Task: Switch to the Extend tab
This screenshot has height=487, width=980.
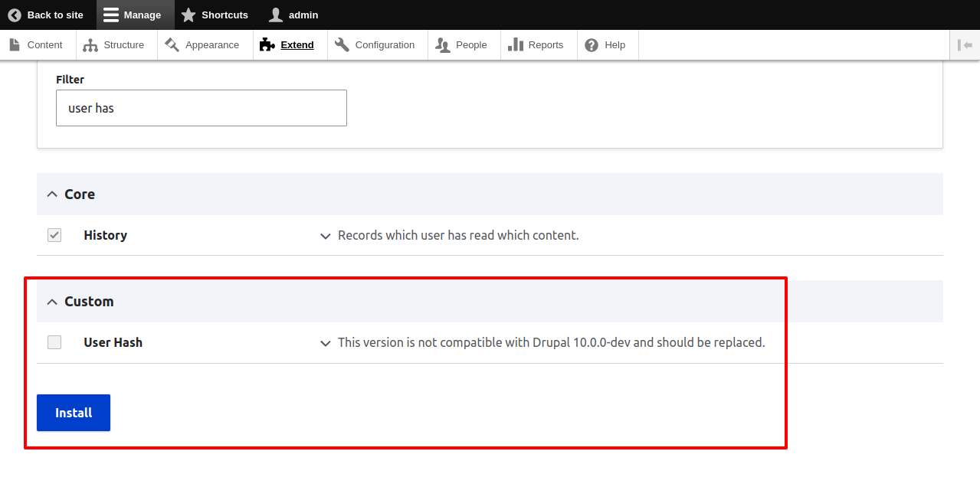Action: tap(296, 44)
